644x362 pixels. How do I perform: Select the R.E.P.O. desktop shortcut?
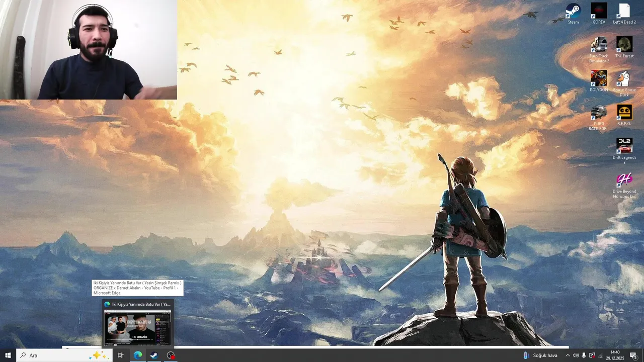pyautogui.click(x=624, y=115)
